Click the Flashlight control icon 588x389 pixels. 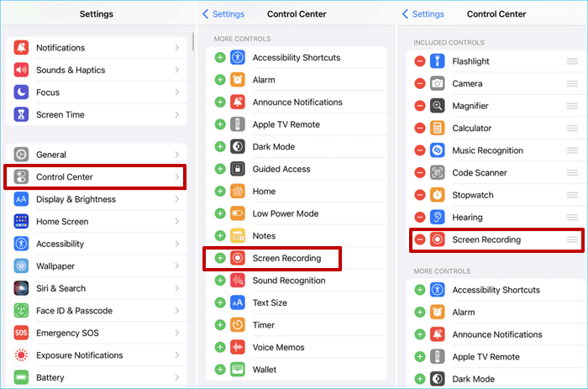click(437, 61)
